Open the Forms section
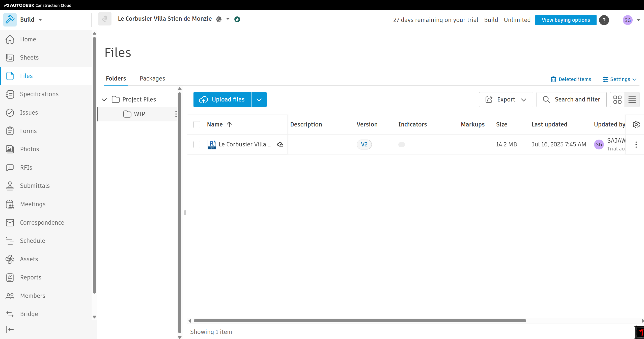 click(x=46, y=131)
